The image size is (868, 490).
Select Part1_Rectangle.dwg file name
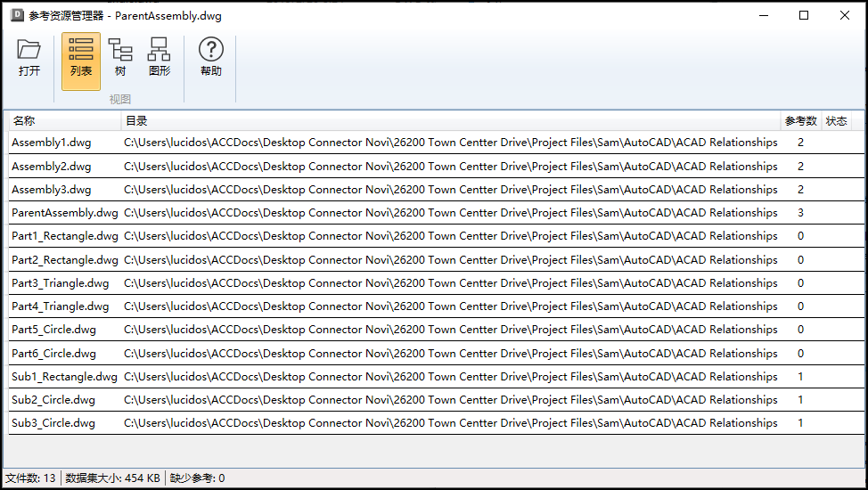[x=65, y=236]
